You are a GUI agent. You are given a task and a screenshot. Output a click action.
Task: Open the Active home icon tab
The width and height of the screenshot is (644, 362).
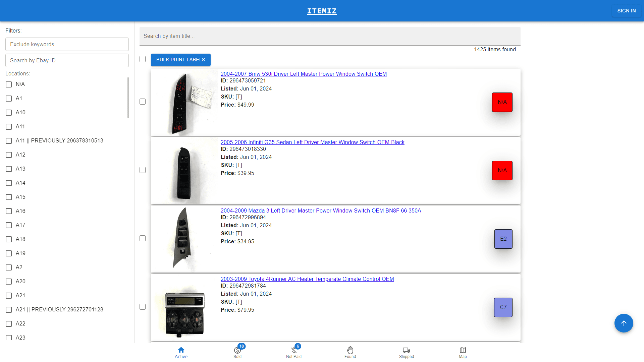coord(181,353)
